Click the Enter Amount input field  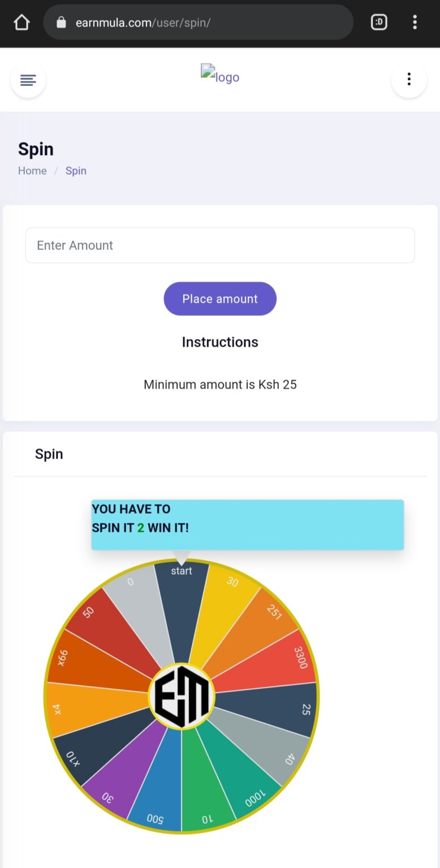(220, 245)
